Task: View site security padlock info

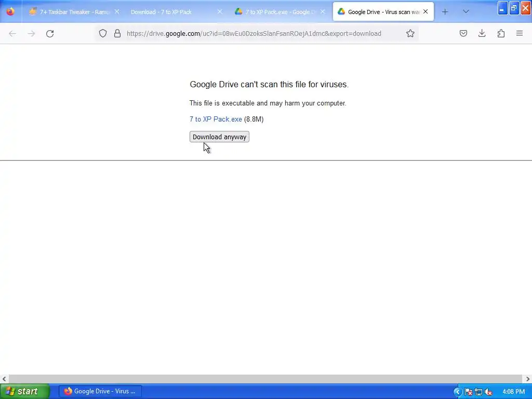Action: (117, 33)
